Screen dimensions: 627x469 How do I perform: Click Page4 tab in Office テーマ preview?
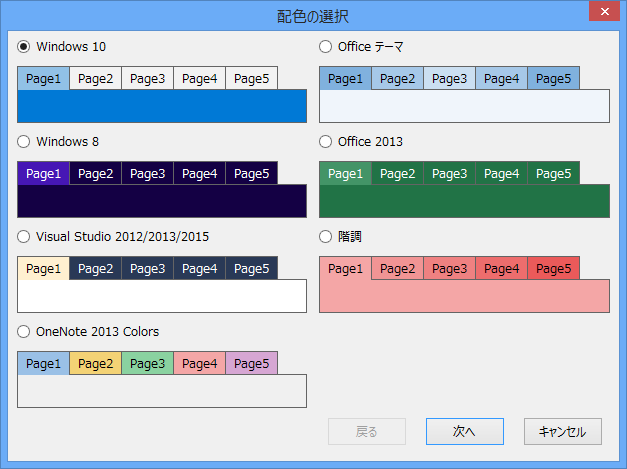501,79
